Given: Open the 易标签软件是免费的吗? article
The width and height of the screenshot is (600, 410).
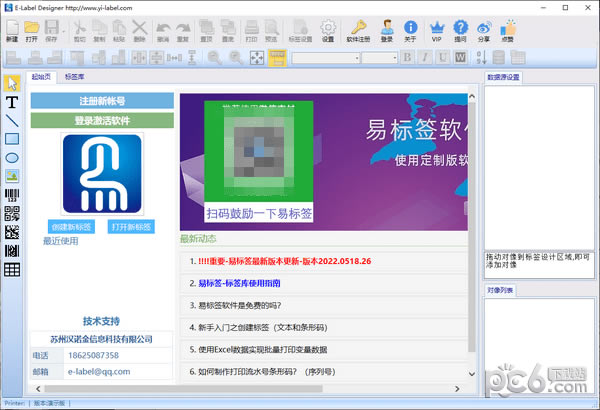Looking at the screenshot, I should click(240, 305).
